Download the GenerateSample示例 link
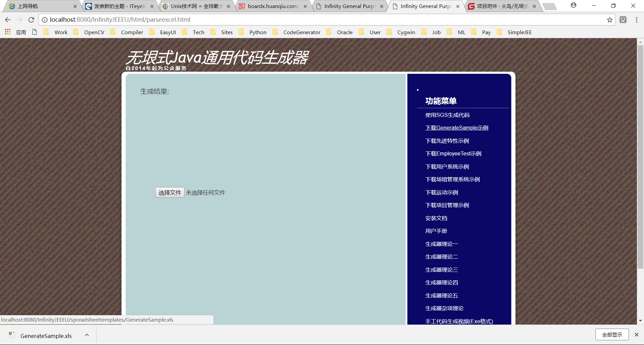This screenshot has height=345, width=644. (x=457, y=128)
